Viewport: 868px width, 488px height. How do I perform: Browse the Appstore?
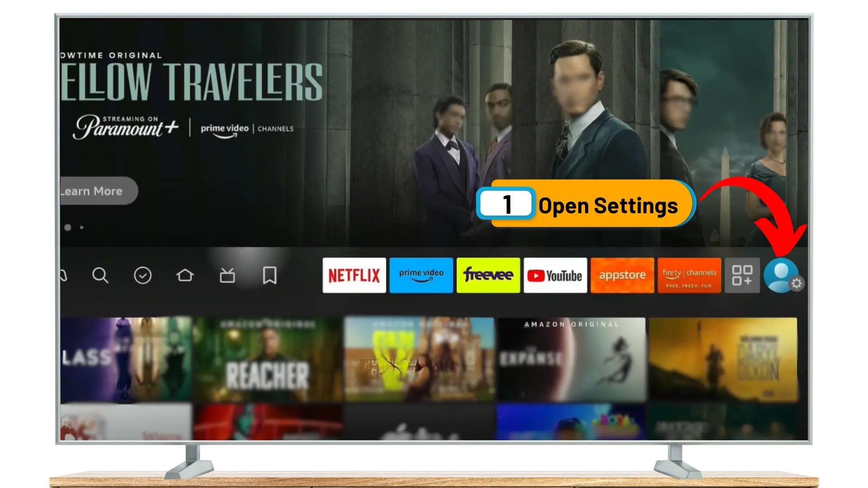622,275
